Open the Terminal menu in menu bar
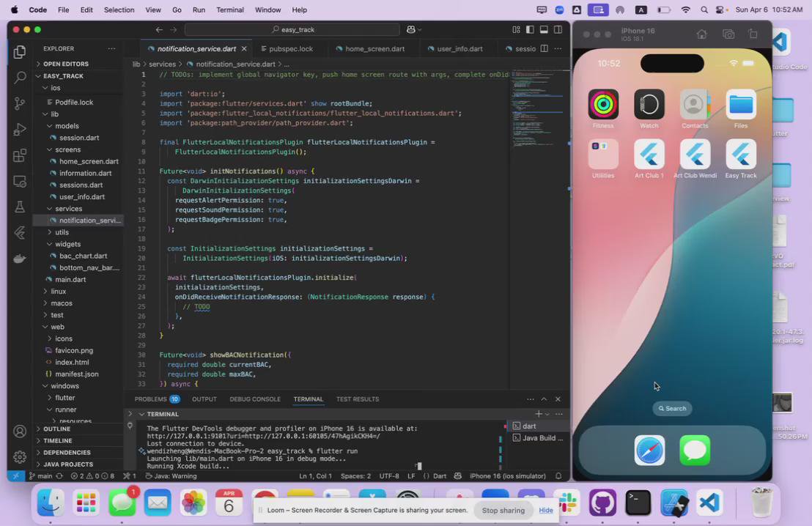The image size is (812, 526). (x=230, y=10)
